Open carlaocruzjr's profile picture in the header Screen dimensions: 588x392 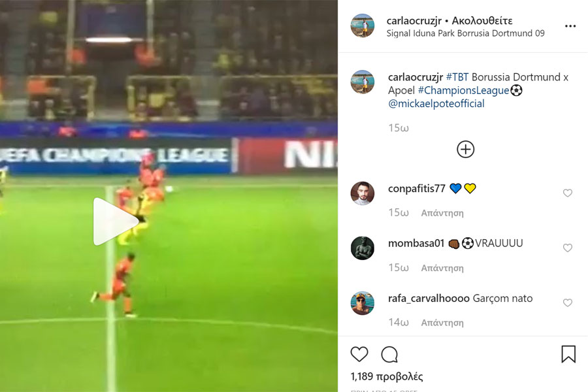[x=362, y=25]
